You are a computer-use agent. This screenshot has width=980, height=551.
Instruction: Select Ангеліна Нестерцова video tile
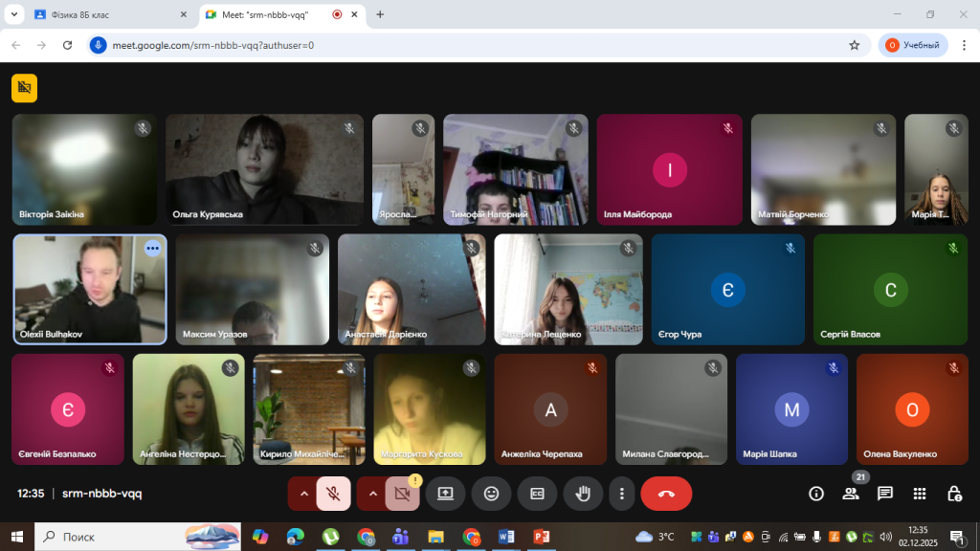point(189,409)
